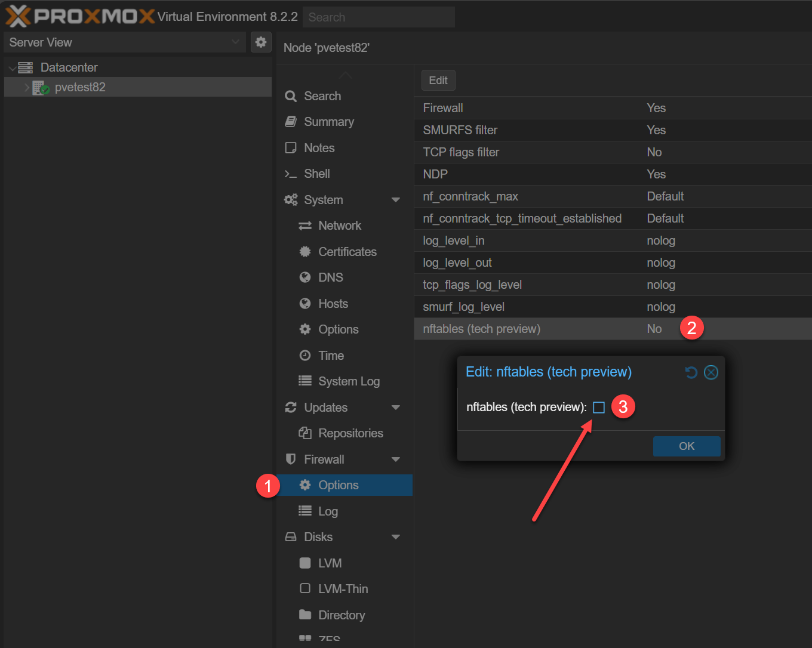This screenshot has height=648, width=812.
Task: Click the pvetest82 node icon
Action: pos(41,88)
